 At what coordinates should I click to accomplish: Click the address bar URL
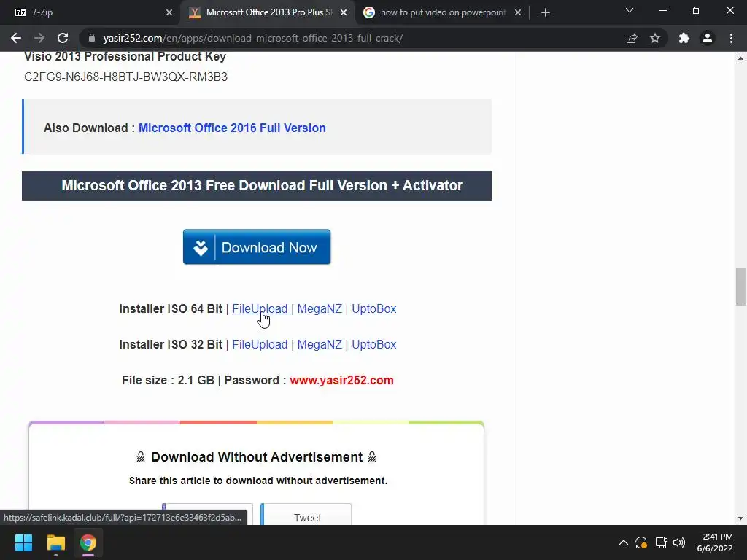253,38
